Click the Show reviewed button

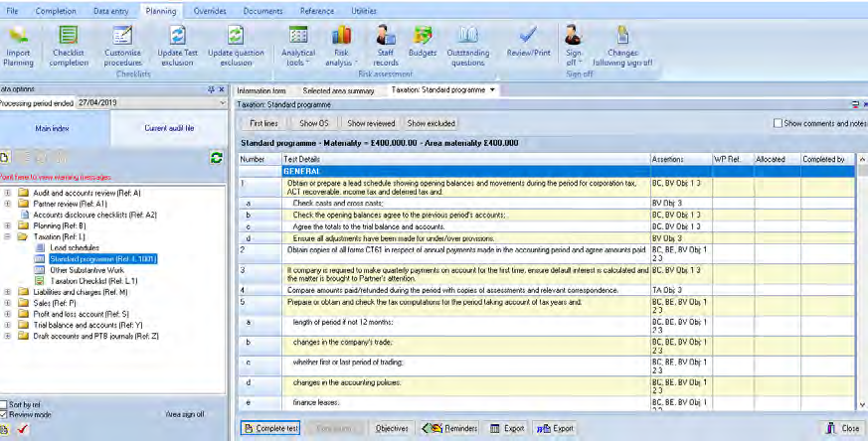(371, 123)
